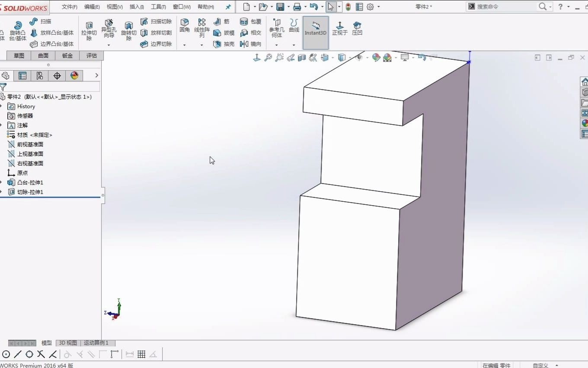
Task: Expand the options gear dropdown arrow
Action: click(379, 6)
